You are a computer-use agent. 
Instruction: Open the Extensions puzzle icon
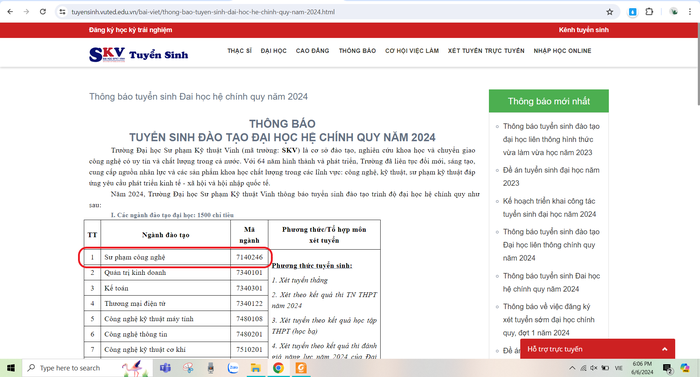pos(650,12)
